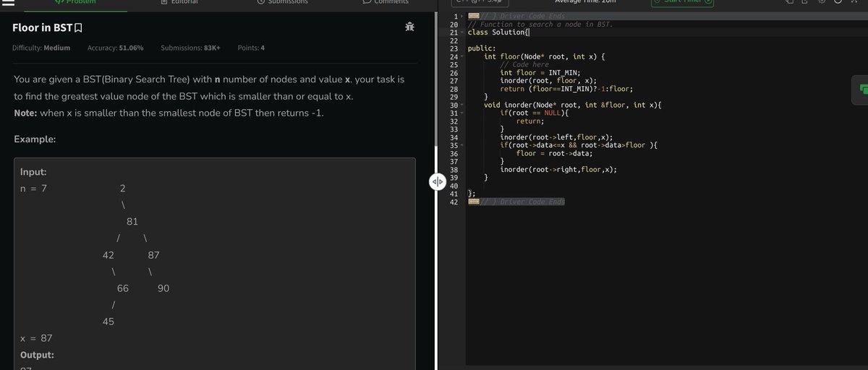Image resolution: width=868 pixels, height=370 pixels.
Task: Click the 'Difficulty: Medium' label
Action: [x=41, y=48]
